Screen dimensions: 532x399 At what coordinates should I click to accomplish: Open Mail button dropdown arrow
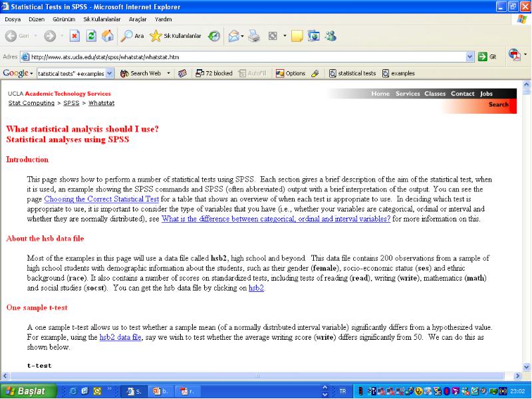[x=242, y=36]
